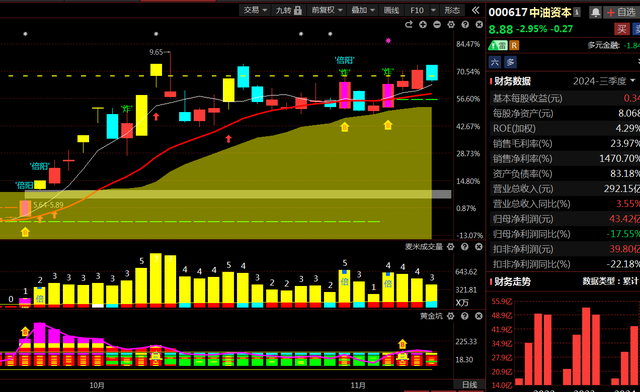This screenshot has height=392, width=640.
Task: Click the 扣非净利润同比(%) row
Action: pos(564,264)
